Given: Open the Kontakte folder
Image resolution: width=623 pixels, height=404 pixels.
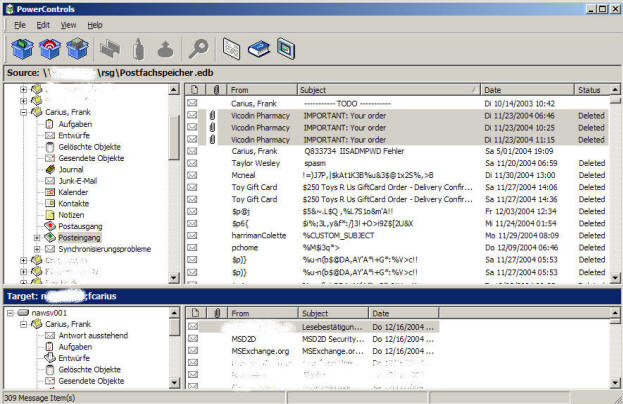Looking at the screenshot, I should click(x=74, y=203).
